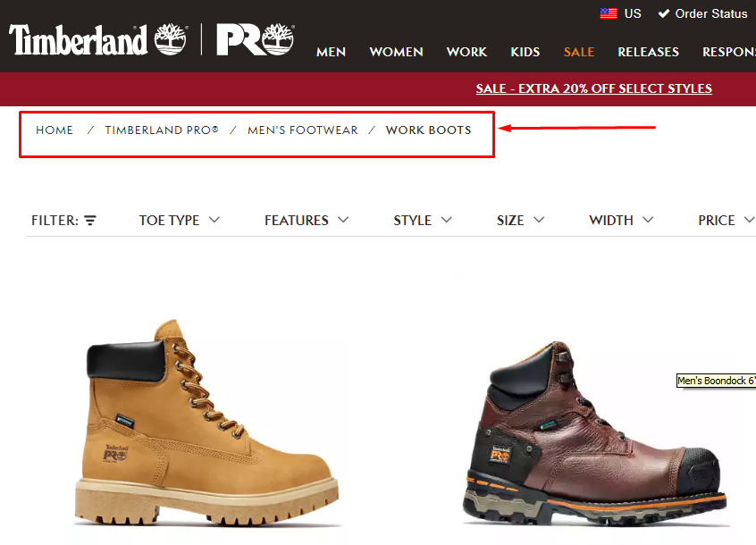This screenshot has height=545, width=756.
Task: Click the US flag icon
Action: pos(608,13)
